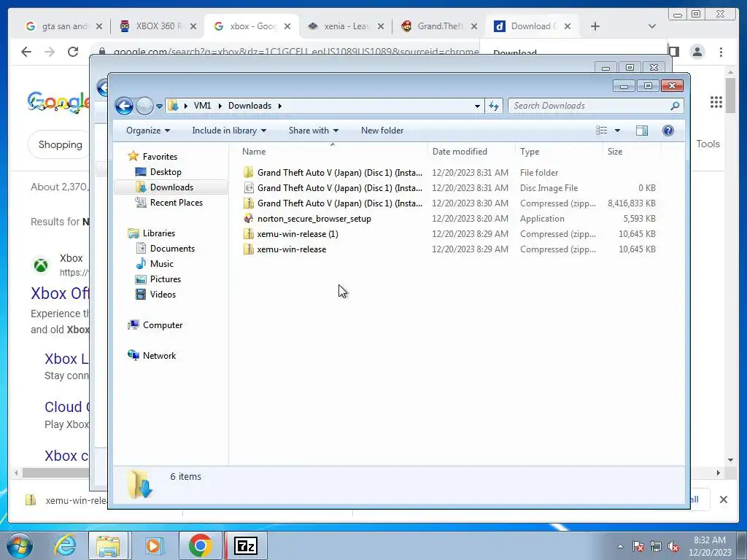
Task: Toggle the preview pane icon
Action: (642, 131)
